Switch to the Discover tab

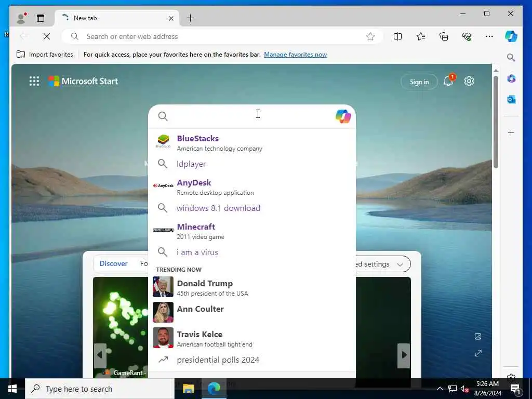point(113,263)
